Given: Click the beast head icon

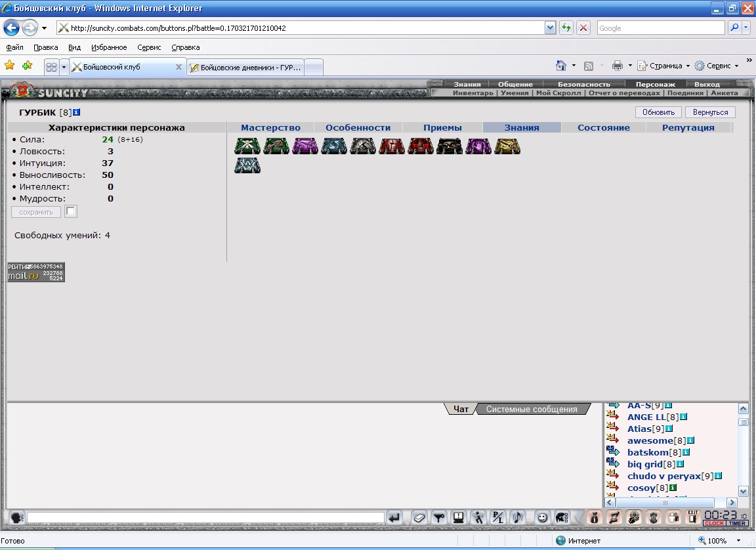Looking at the screenshot, I should coord(654,518).
